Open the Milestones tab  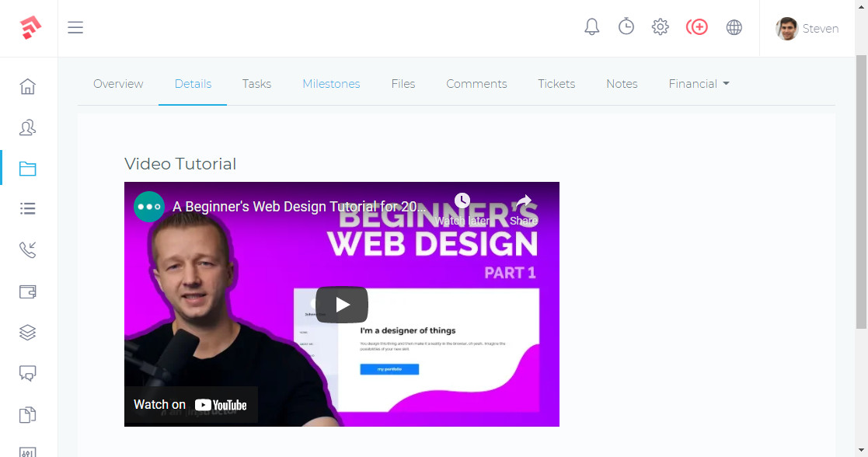coord(331,84)
